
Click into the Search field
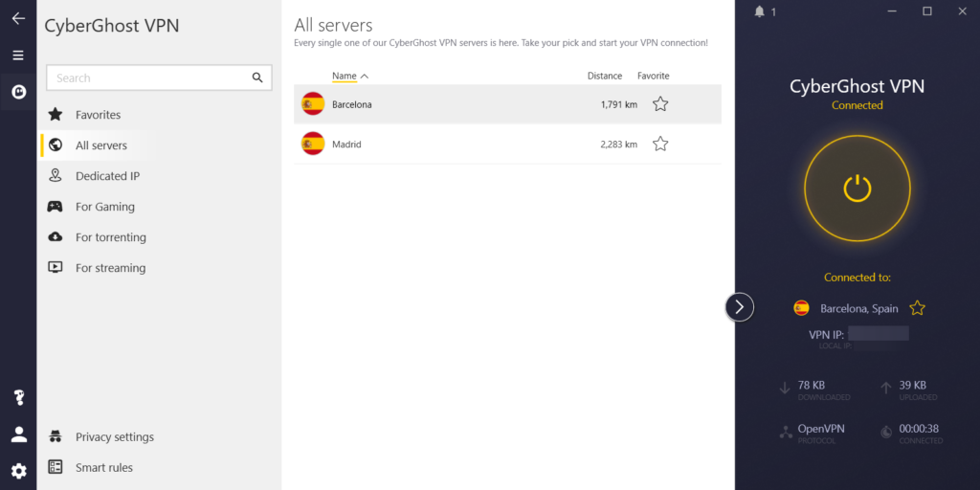coord(148,78)
